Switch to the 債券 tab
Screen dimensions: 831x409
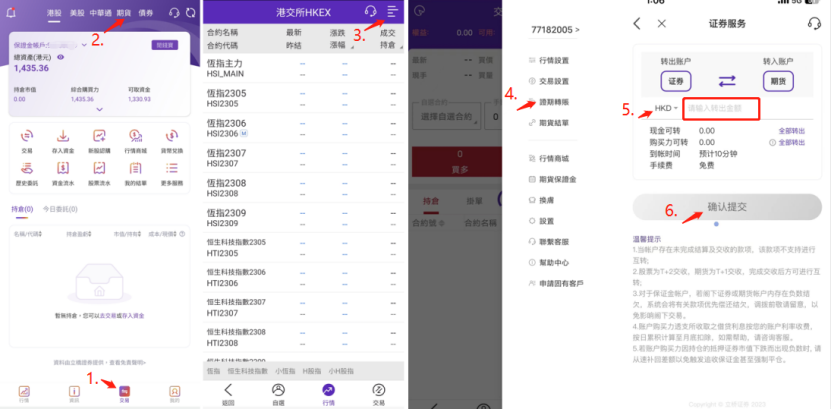click(146, 13)
